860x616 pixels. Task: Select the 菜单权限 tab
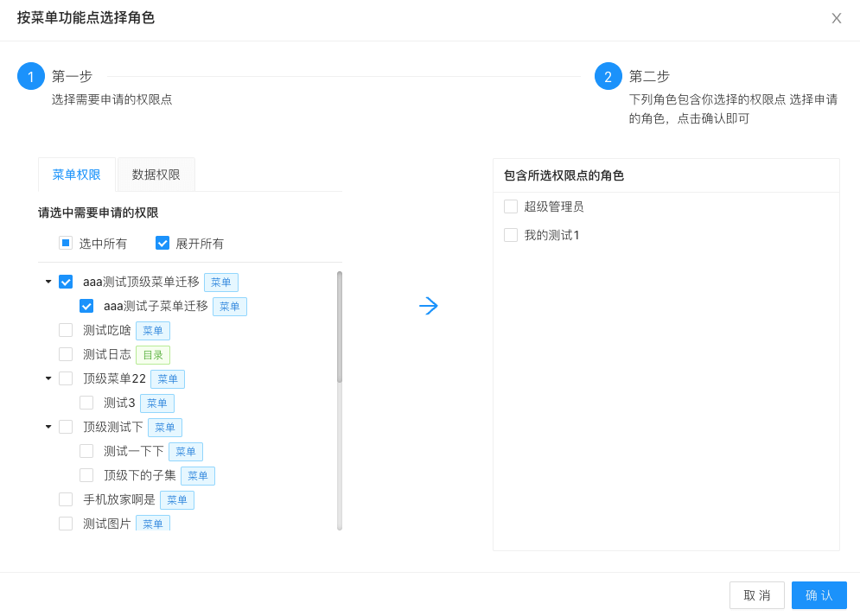[x=76, y=174]
